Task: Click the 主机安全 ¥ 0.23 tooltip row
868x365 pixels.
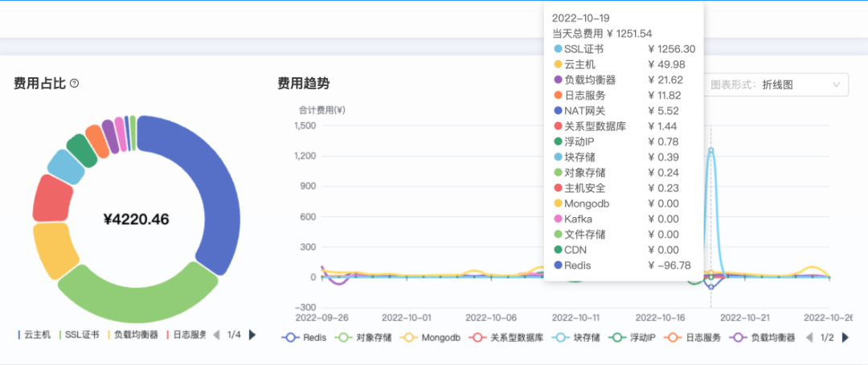Action: click(x=624, y=188)
